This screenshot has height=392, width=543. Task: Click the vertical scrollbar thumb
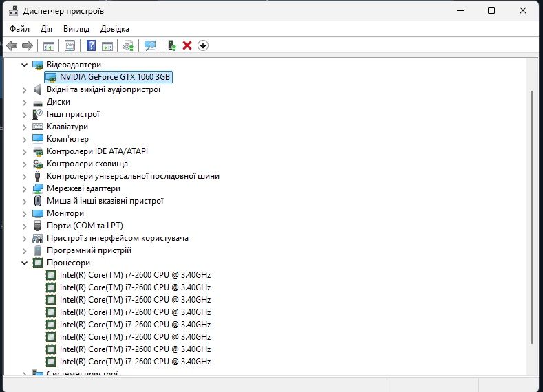click(x=532, y=217)
